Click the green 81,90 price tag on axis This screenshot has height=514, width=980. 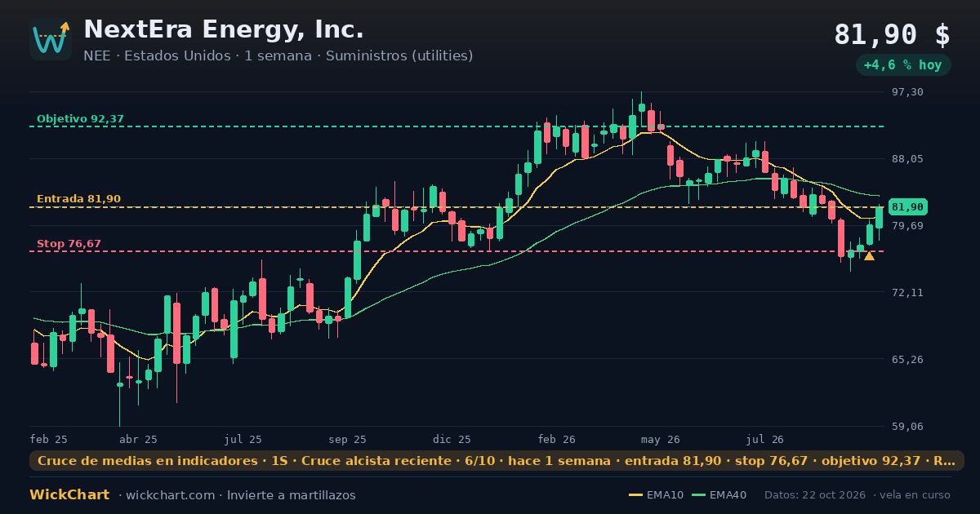(x=907, y=207)
